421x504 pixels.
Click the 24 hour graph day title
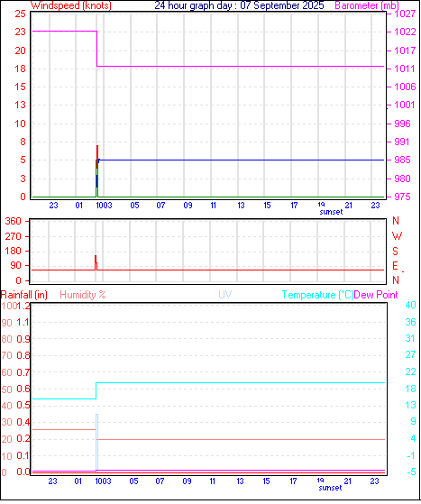[x=239, y=5]
